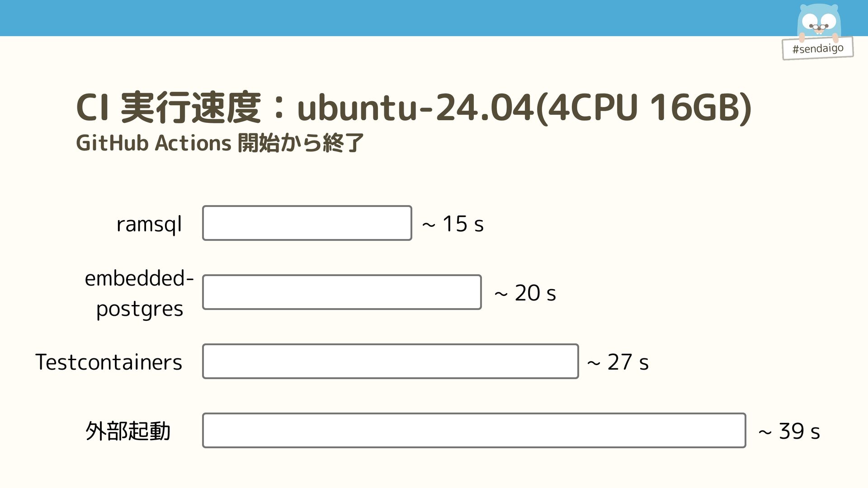
Task: Click the embedded-postgres bar
Action: pyautogui.click(x=342, y=292)
